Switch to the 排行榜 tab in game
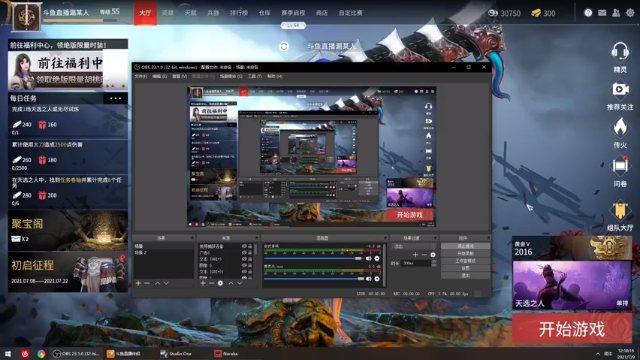The width and height of the screenshot is (640, 360). 239,13
